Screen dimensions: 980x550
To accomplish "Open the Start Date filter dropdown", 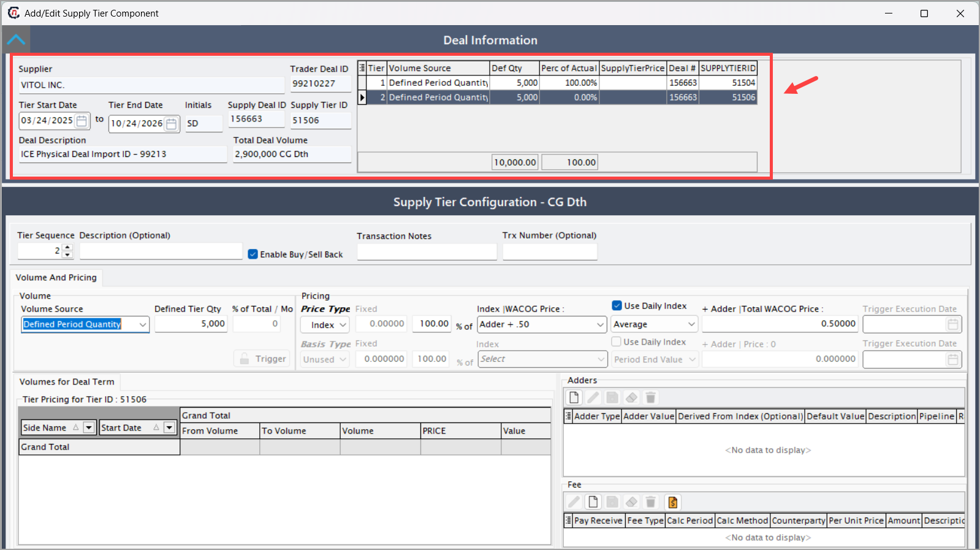I will click(x=169, y=427).
